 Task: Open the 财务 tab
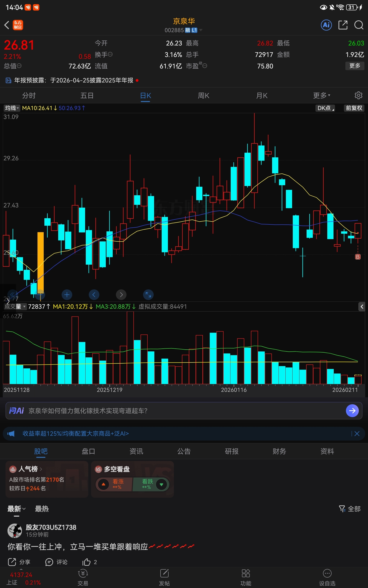pos(279,451)
